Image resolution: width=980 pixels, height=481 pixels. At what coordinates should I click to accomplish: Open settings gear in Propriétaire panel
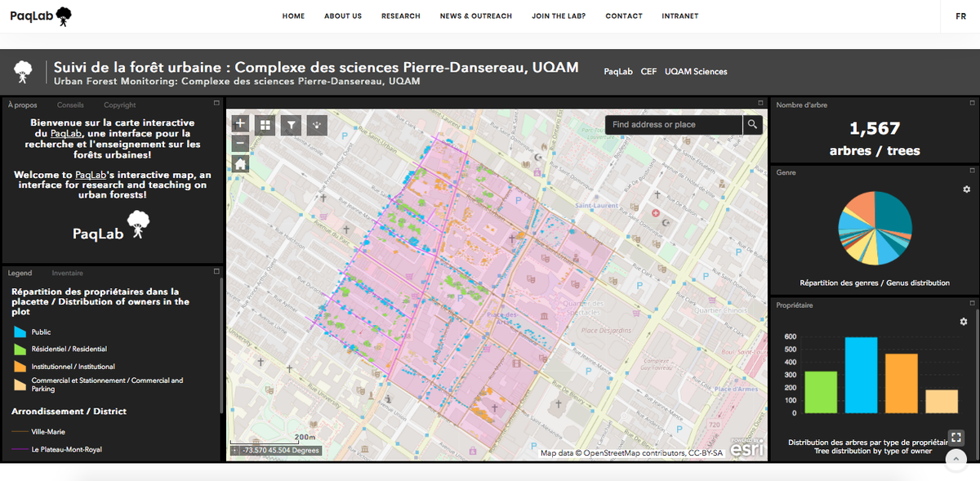pos(964,322)
